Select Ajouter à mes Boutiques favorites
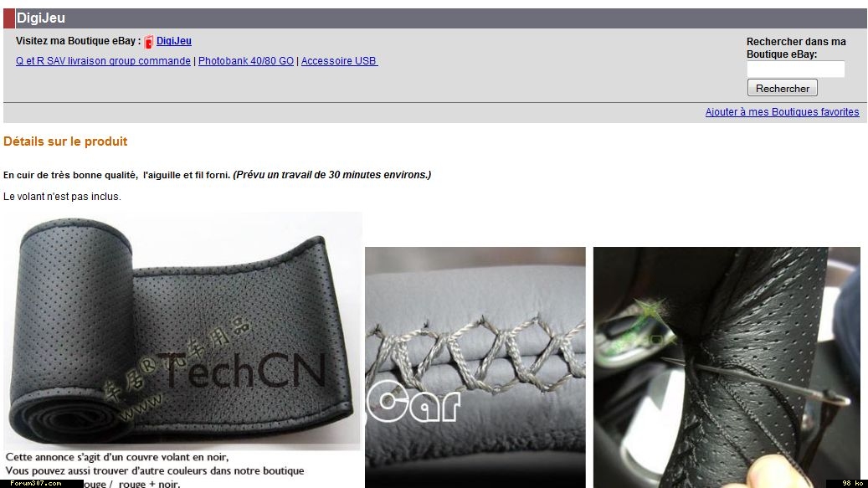The width and height of the screenshot is (868, 488). (782, 112)
